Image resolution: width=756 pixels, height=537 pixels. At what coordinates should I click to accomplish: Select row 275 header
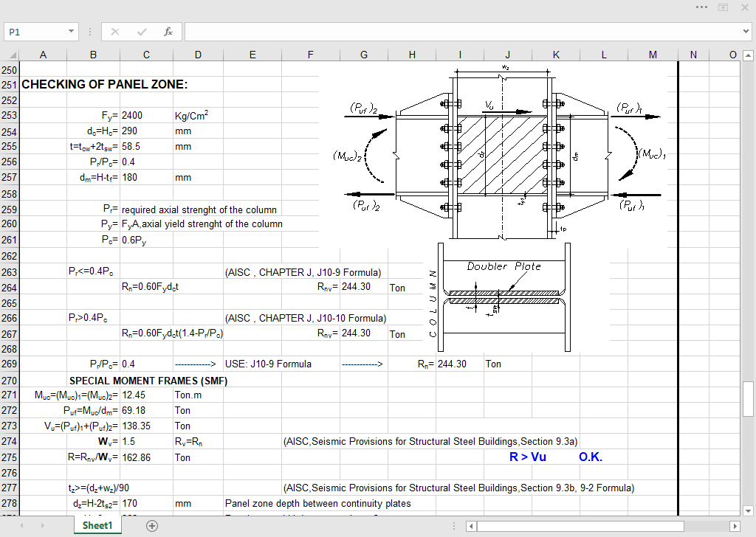pyautogui.click(x=9, y=457)
